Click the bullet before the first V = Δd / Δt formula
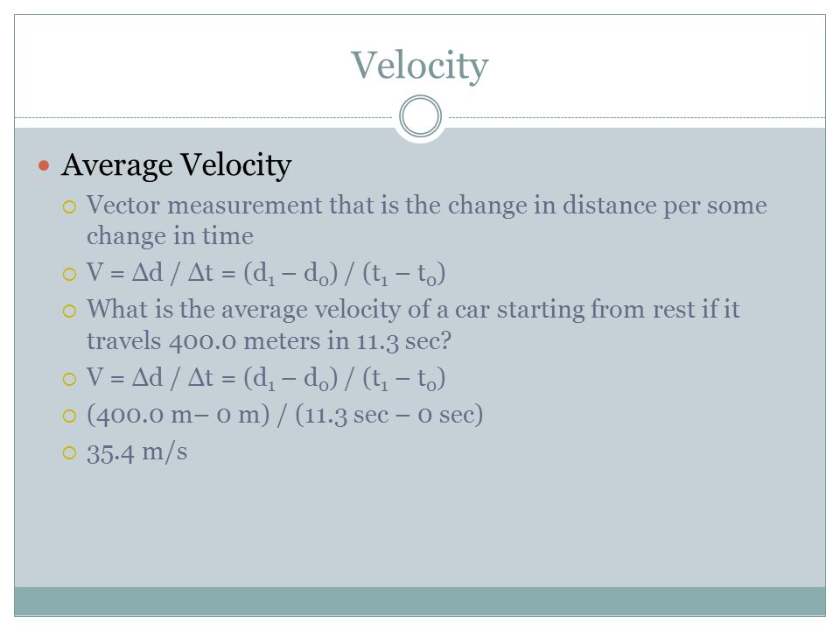 coord(70,275)
